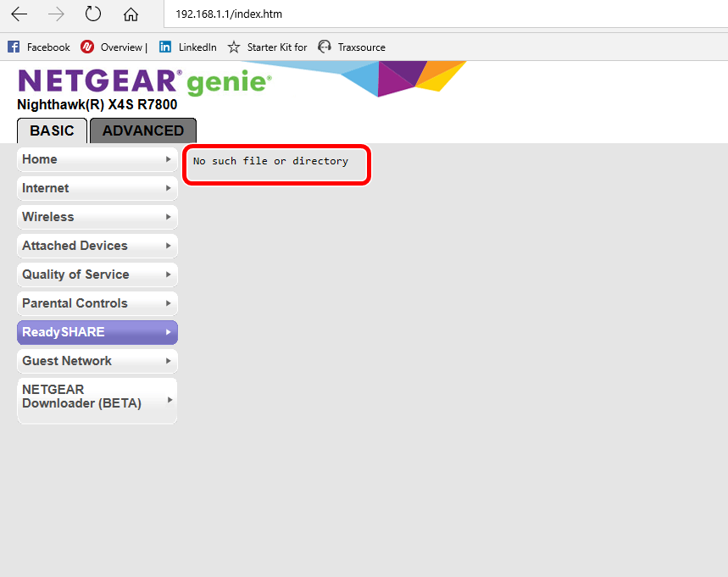The height and width of the screenshot is (577, 728).
Task: Click the arrow on NETGEAR Downloader row
Action: tap(170, 400)
